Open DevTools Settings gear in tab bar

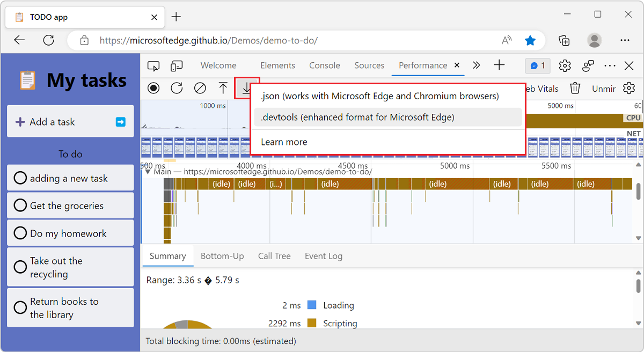click(x=565, y=65)
